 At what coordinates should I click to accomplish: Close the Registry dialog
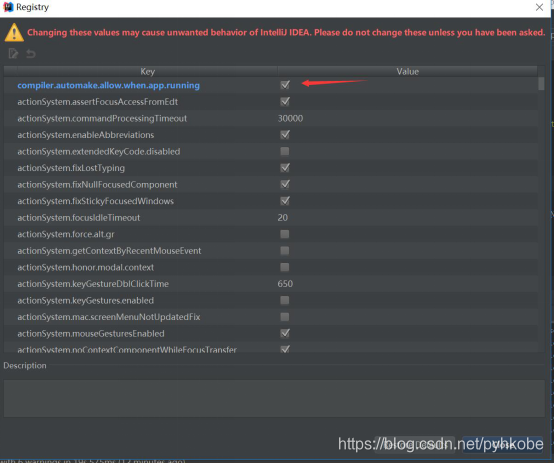539,7
